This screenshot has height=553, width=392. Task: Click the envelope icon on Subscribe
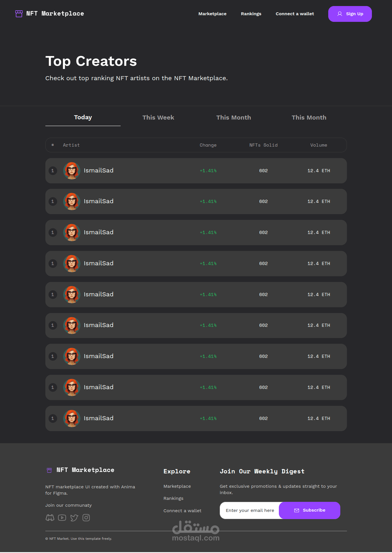tap(297, 510)
